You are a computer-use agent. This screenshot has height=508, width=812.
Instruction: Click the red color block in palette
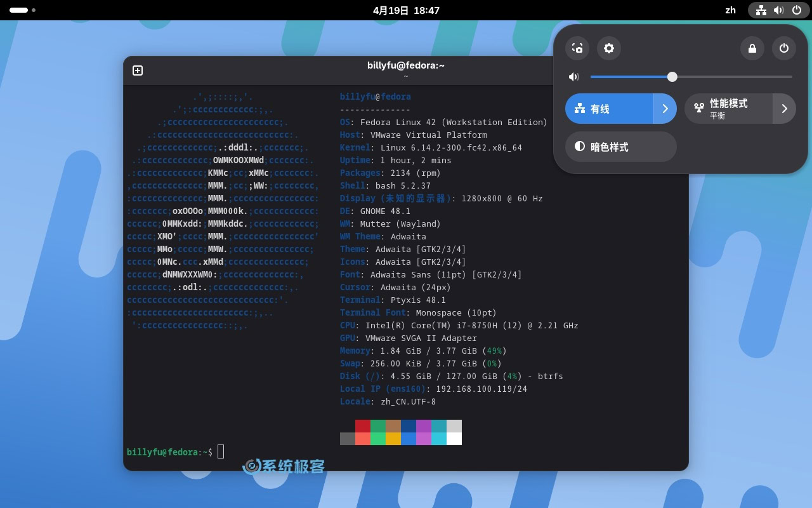[x=363, y=426]
